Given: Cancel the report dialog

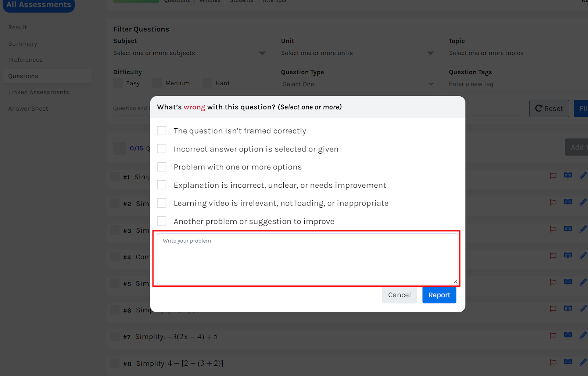Looking at the screenshot, I should tap(399, 295).
